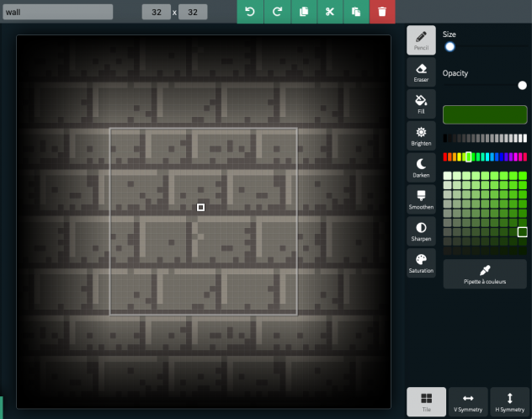Click the sprite name field 'wall'
The height and width of the screenshot is (419, 532).
click(56, 12)
